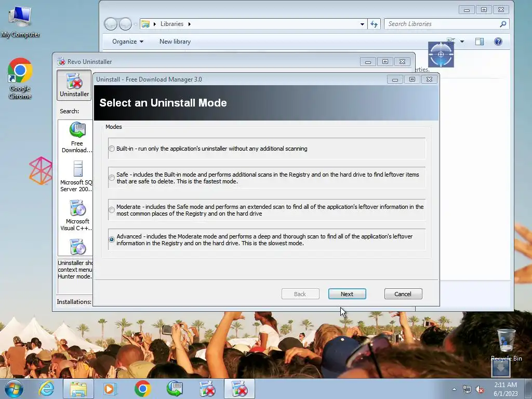532x399 pixels.
Task: Open the view options dropdown in Libraries
Action: (x=462, y=42)
